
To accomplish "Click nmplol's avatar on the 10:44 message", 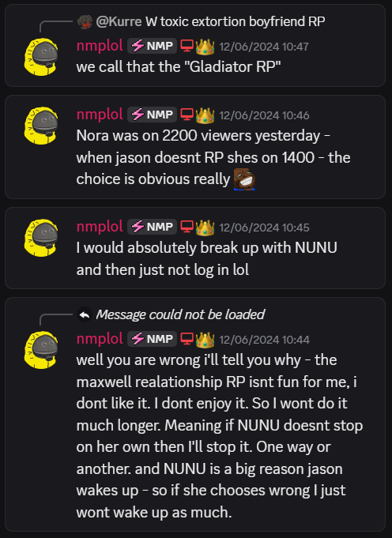I will (41, 350).
